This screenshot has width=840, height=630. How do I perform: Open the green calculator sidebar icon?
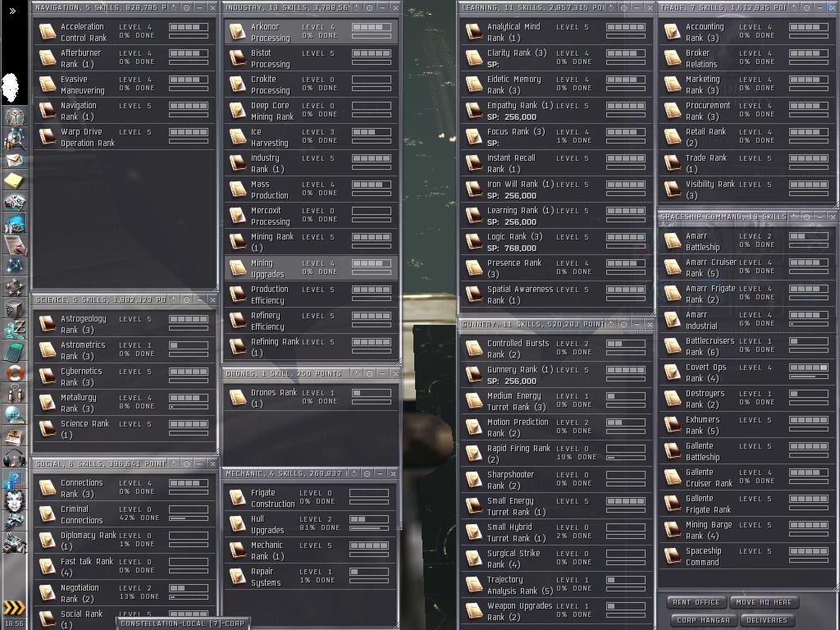(x=15, y=351)
